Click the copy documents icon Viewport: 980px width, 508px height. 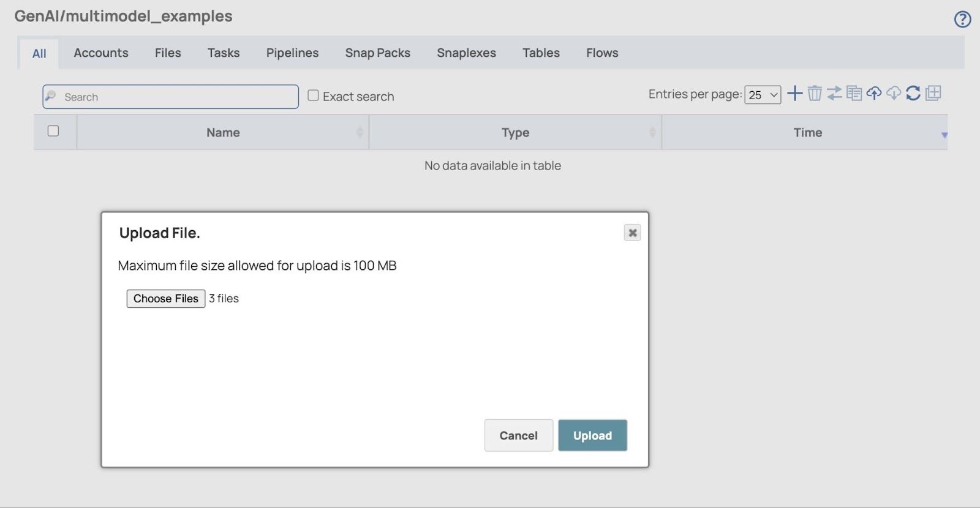(854, 93)
